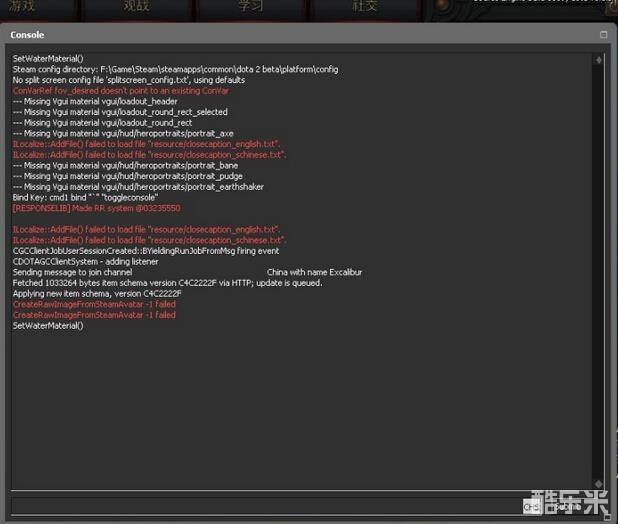
Task: Click the 'Applying new item schema' log line
Action: coord(97,294)
